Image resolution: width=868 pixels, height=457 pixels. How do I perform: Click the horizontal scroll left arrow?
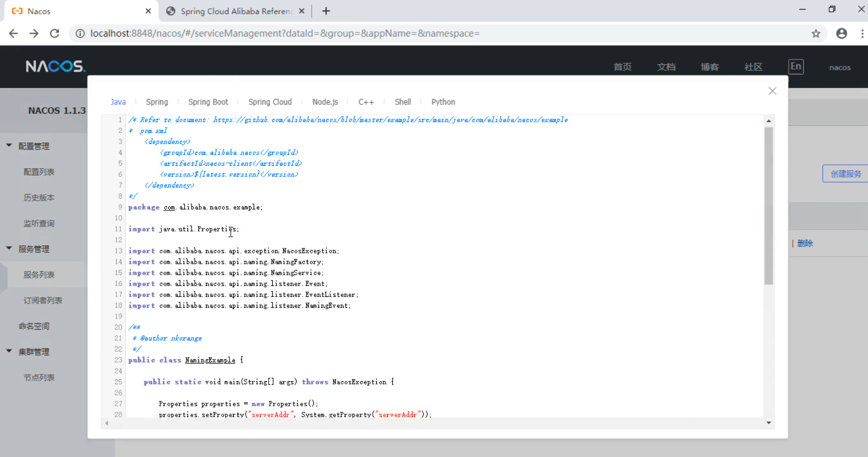[107, 423]
